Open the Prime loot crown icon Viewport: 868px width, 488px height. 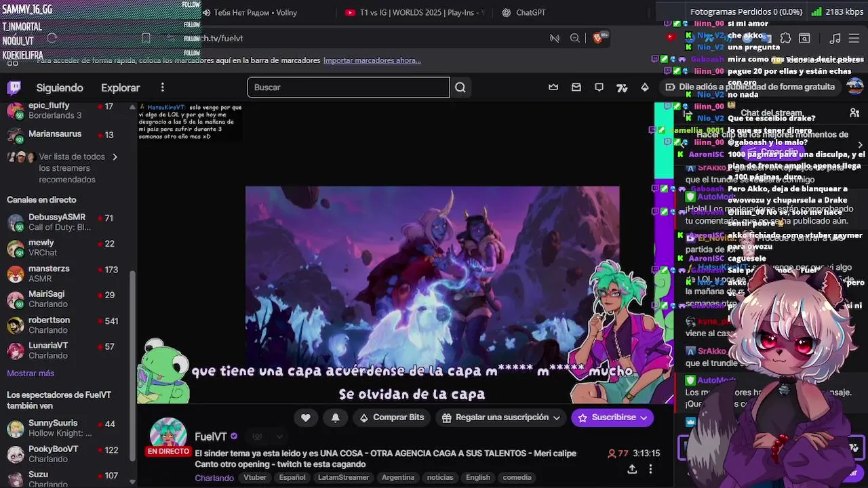pos(553,87)
